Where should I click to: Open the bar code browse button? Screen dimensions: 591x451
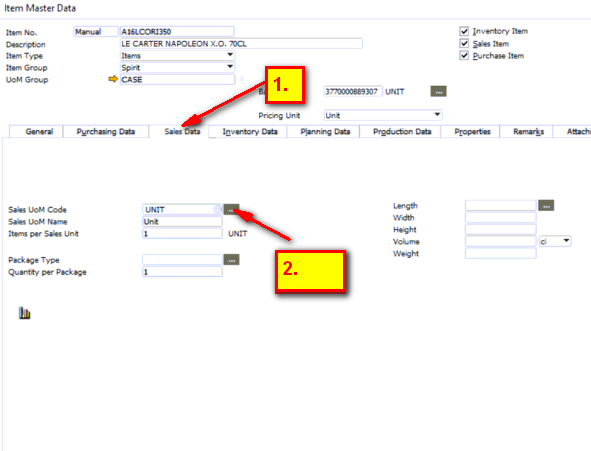pos(438,92)
